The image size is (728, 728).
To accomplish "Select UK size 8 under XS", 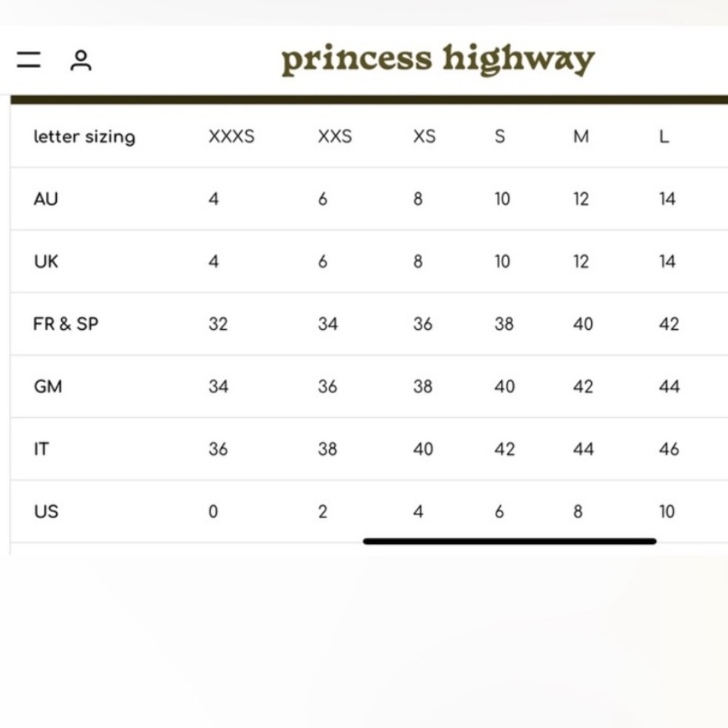I will [x=418, y=262].
